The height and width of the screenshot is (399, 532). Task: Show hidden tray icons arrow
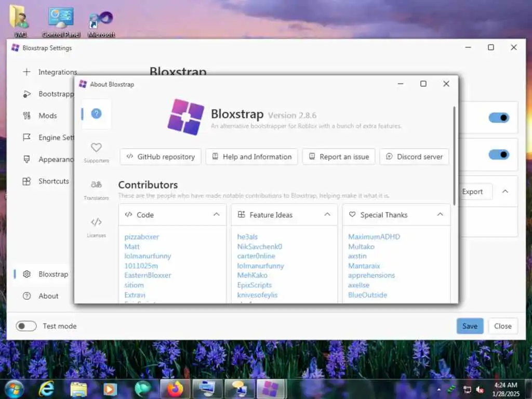pos(438,390)
